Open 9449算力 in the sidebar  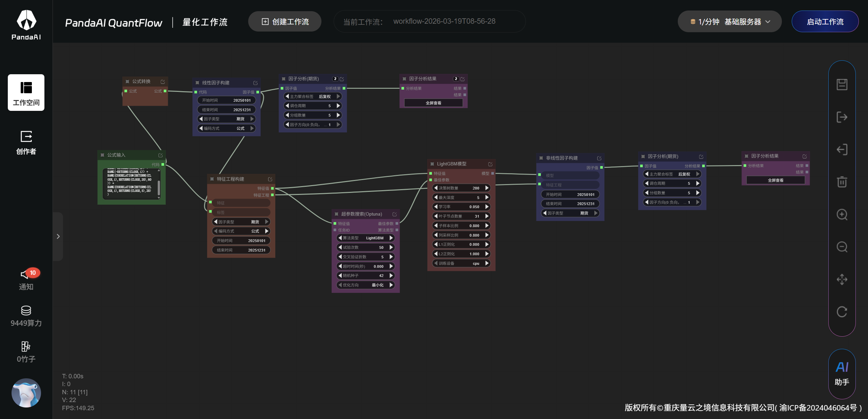pos(26,316)
